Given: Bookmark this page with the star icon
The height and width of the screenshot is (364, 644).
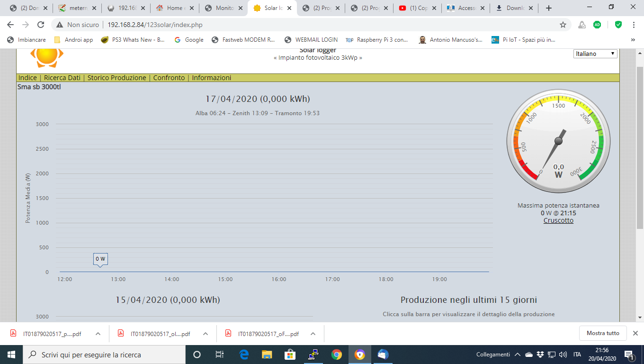Looking at the screenshot, I should click(x=563, y=25).
